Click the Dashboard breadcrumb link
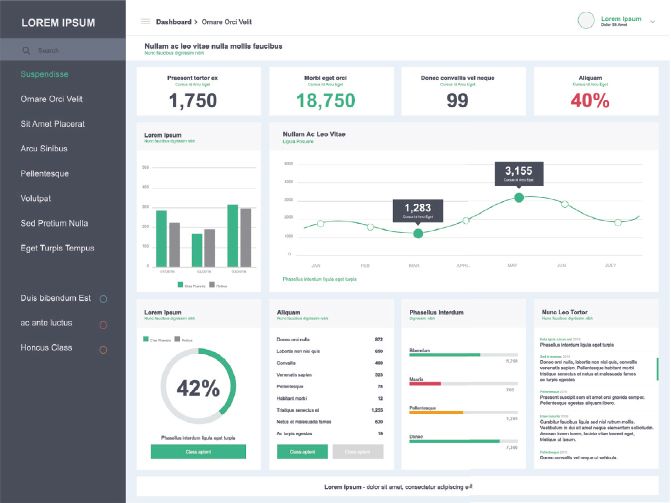The height and width of the screenshot is (503, 671). tap(175, 21)
